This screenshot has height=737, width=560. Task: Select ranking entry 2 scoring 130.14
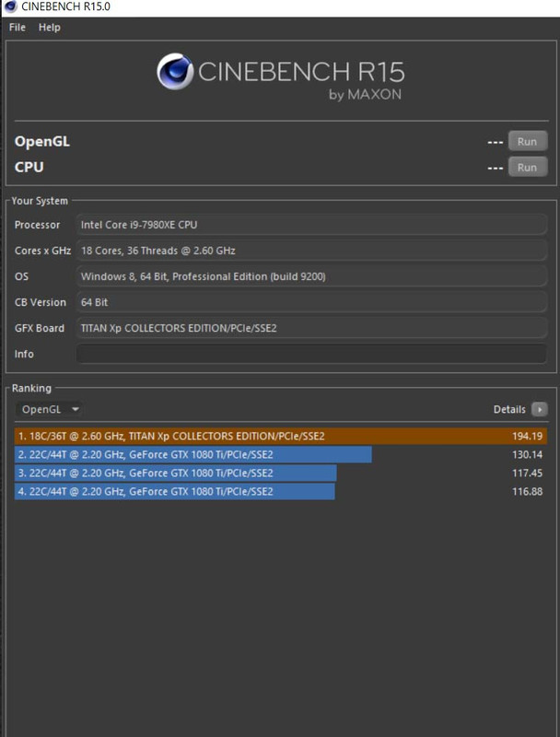(x=281, y=454)
